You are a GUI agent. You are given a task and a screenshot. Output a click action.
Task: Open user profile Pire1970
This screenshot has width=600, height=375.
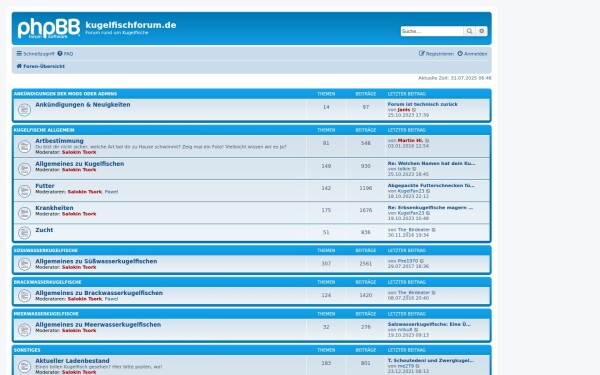408,261
